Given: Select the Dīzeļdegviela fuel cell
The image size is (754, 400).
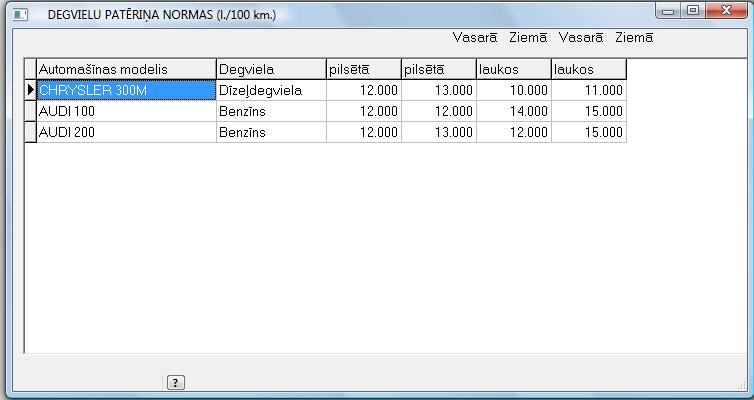Looking at the screenshot, I should pos(271,90).
